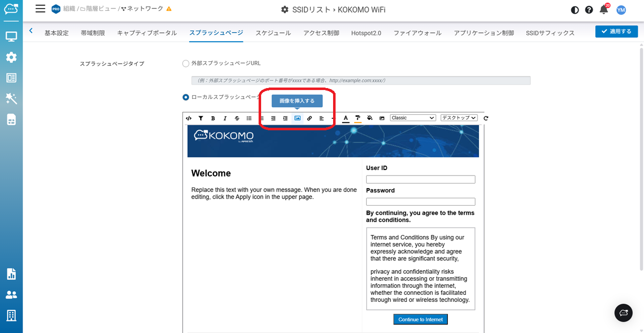Click the 適用する apply button
This screenshot has width=644, height=333.
pyautogui.click(x=616, y=31)
